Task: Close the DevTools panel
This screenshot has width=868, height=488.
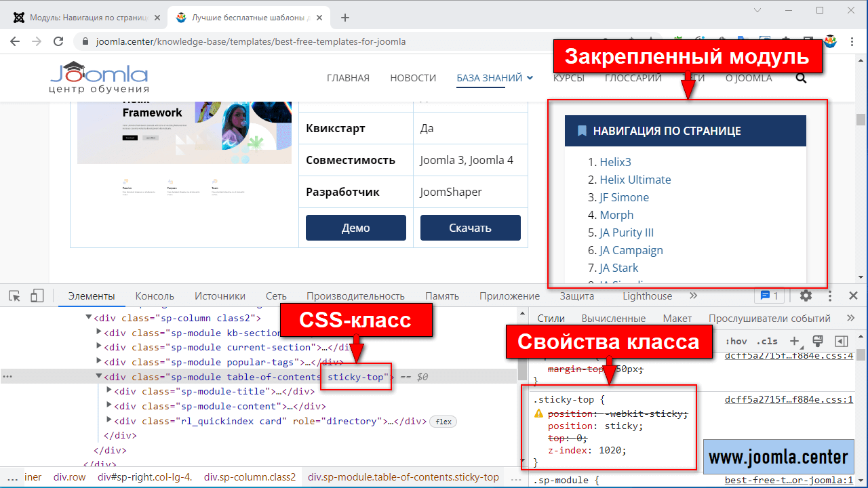Action: tap(854, 296)
